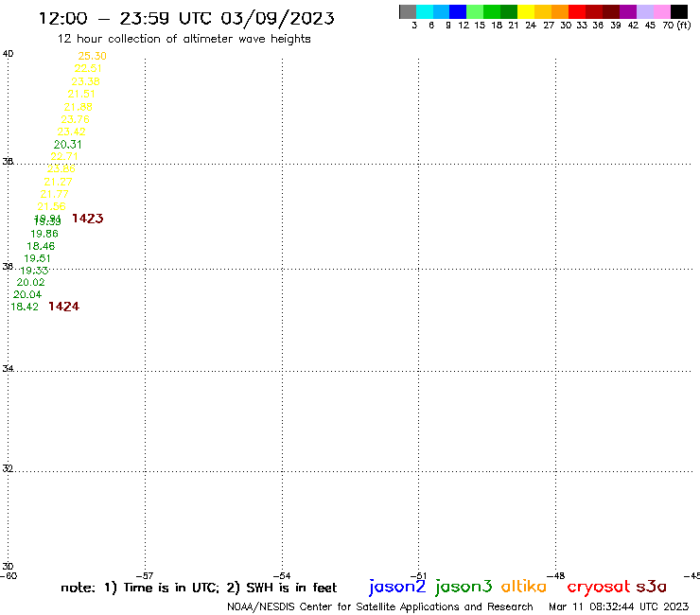Click the altika satellite legend label

523,586
